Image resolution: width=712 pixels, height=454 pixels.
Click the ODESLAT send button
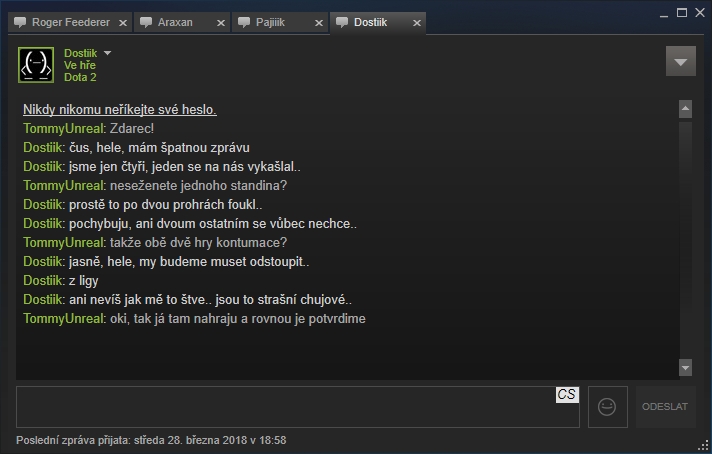point(665,407)
